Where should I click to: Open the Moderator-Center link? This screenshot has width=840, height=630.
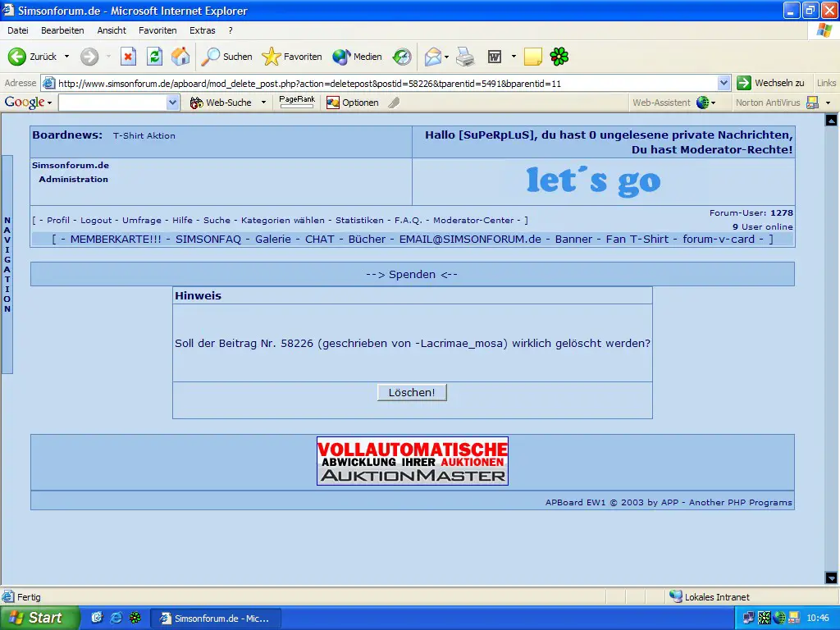pos(473,220)
